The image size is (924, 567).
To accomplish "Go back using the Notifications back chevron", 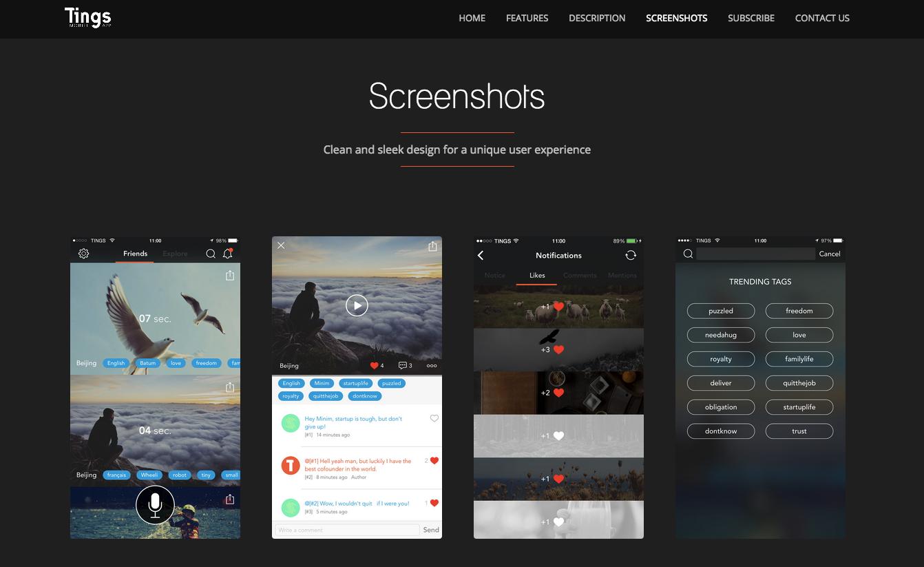I will pyautogui.click(x=481, y=256).
